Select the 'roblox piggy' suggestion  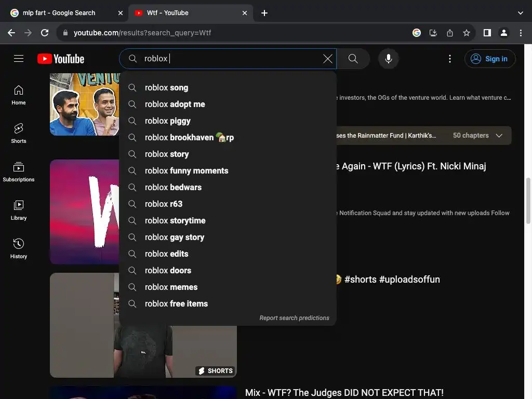(x=228, y=121)
